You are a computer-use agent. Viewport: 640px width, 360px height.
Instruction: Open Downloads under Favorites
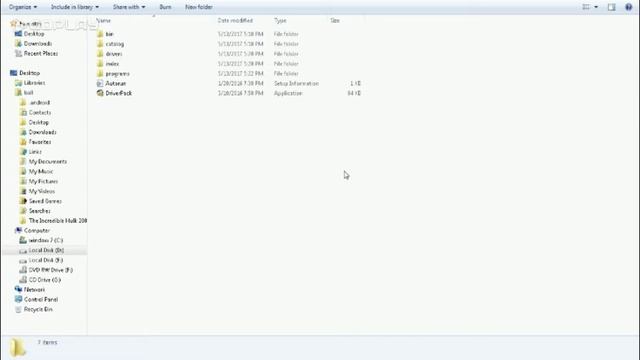point(38,44)
